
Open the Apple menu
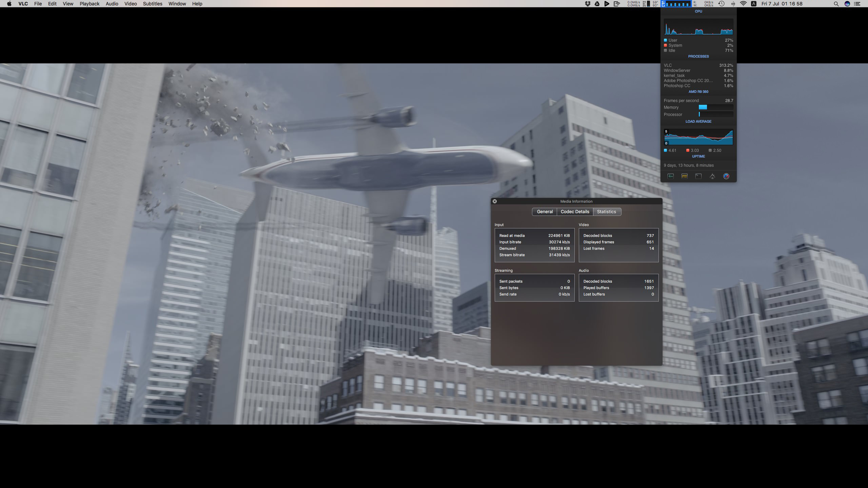(9, 4)
